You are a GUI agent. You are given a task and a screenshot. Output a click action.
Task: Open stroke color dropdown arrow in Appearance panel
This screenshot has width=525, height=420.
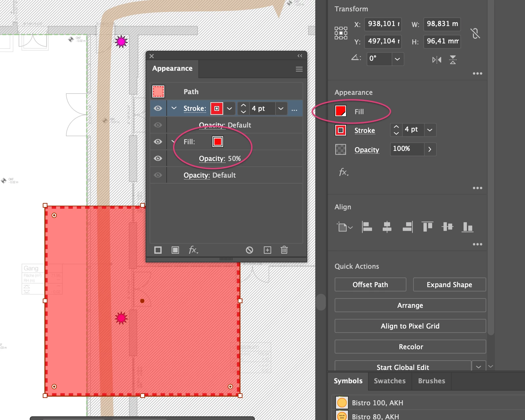(x=229, y=109)
